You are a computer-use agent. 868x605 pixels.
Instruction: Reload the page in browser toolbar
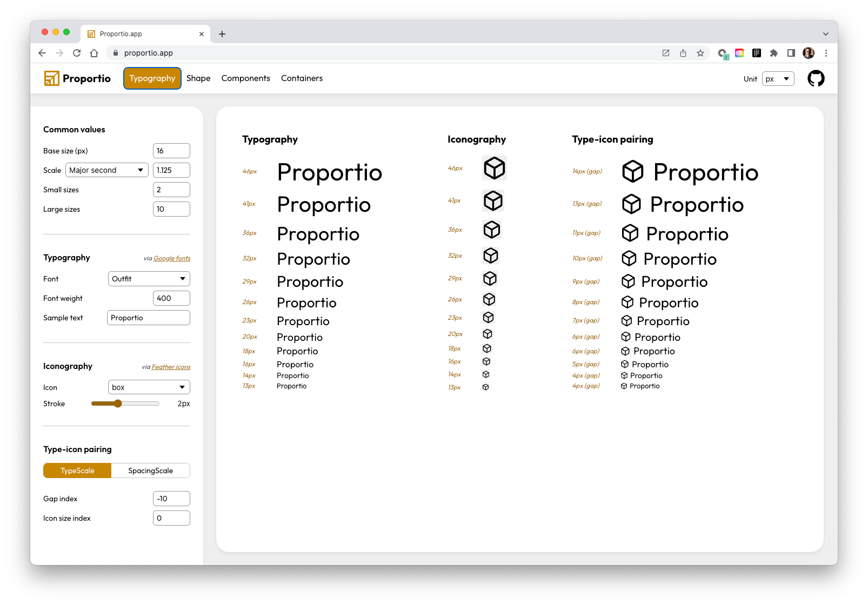click(x=77, y=53)
